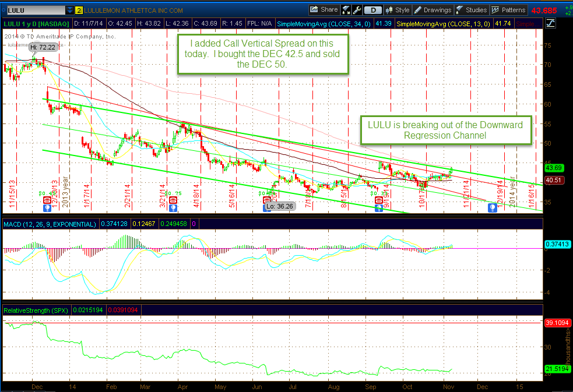573x392 pixels.
Task: Toggle the chart cursor mode icon
Action: pos(550,24)
